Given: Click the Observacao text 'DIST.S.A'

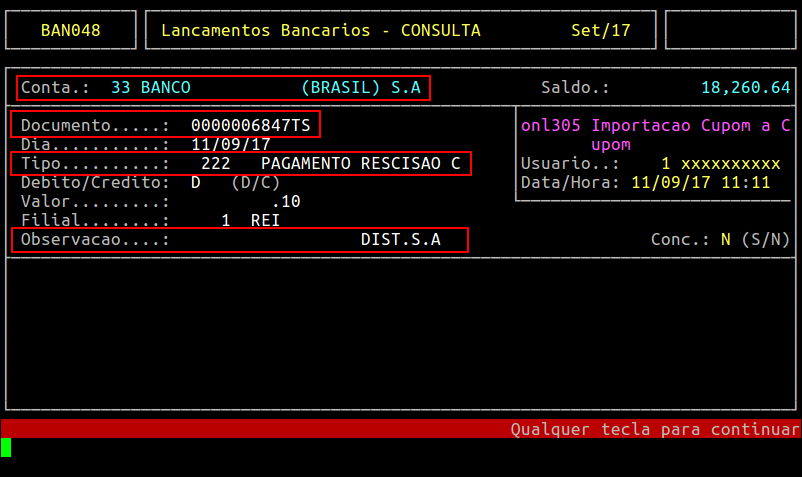Looking at the screenshot, I should click(x=400, y=239).
